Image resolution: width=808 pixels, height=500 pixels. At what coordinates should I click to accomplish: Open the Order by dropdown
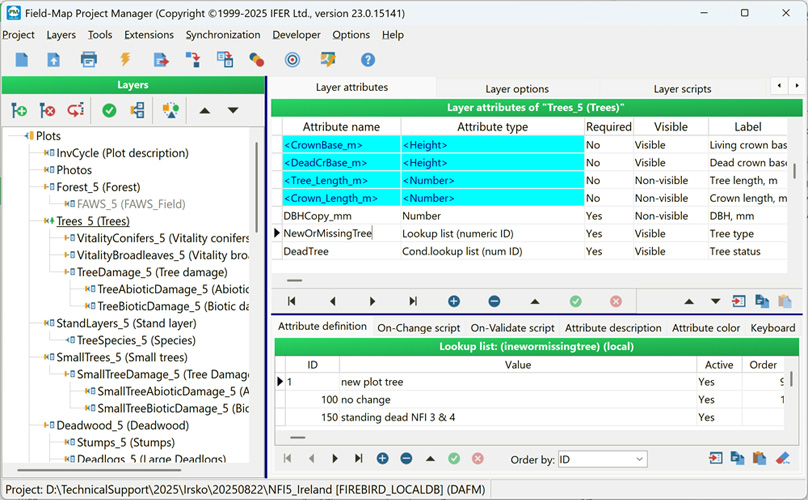point(637,459)
